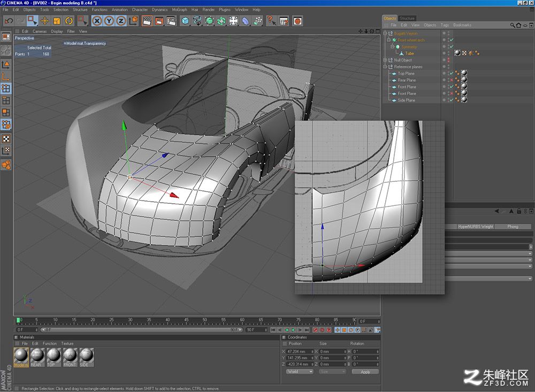
Task: Click the eye icon in Objects panel
Action: [x=525, y=25]
